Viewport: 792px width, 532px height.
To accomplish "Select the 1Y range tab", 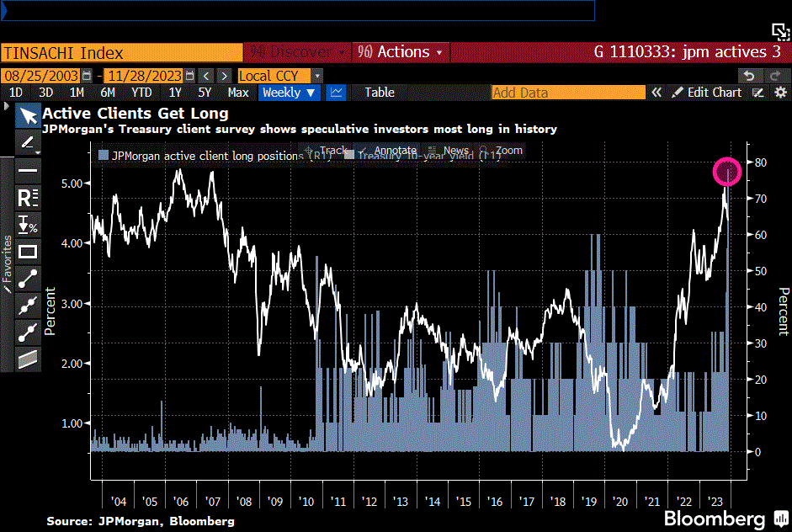I will (x=175, y=93).
